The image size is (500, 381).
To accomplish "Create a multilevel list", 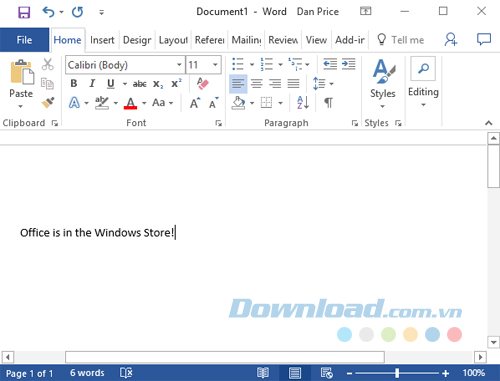I will (295, 64).
